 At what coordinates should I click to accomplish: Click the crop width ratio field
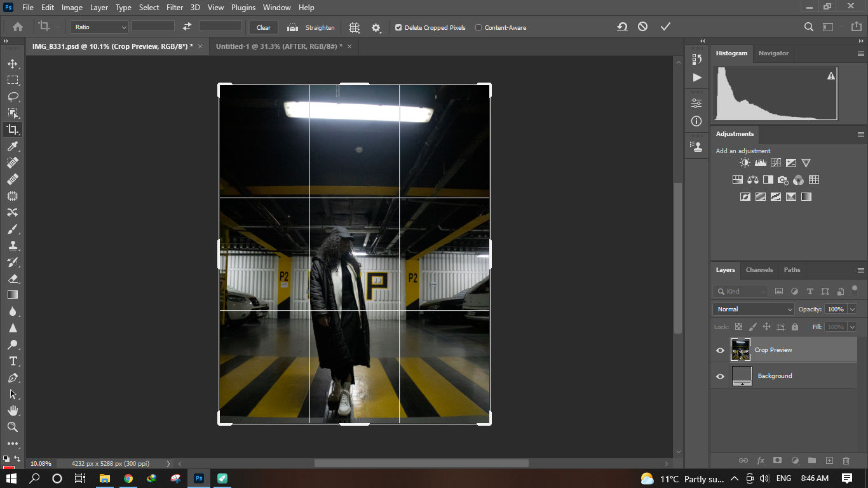click(153, 26)
